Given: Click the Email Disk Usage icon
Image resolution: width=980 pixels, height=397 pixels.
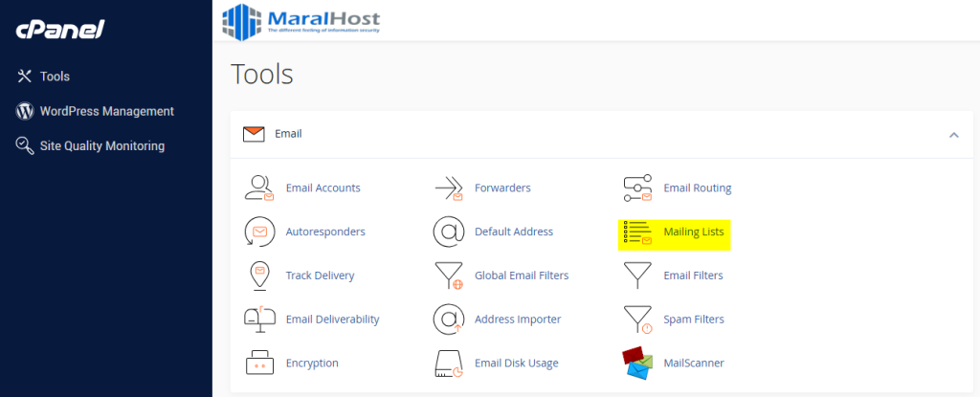Looking at the screenshot, I should click(x=449, y=364).
